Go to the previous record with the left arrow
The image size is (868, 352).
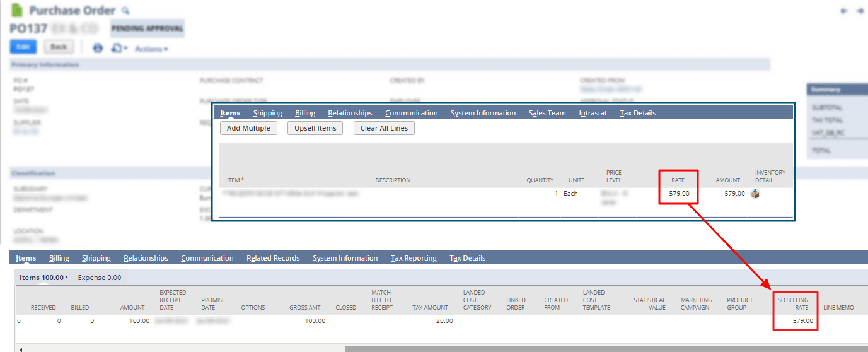click(x=844, y=11)
